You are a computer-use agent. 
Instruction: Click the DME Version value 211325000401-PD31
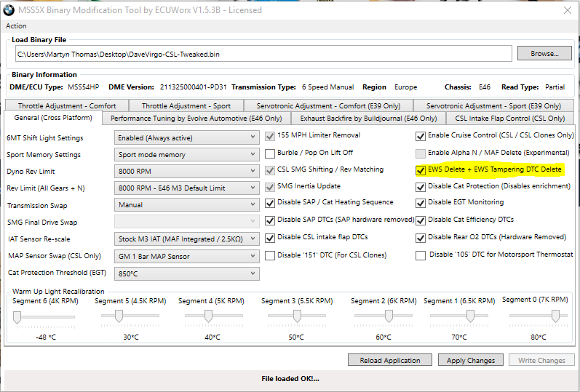[x=193, y=87]
